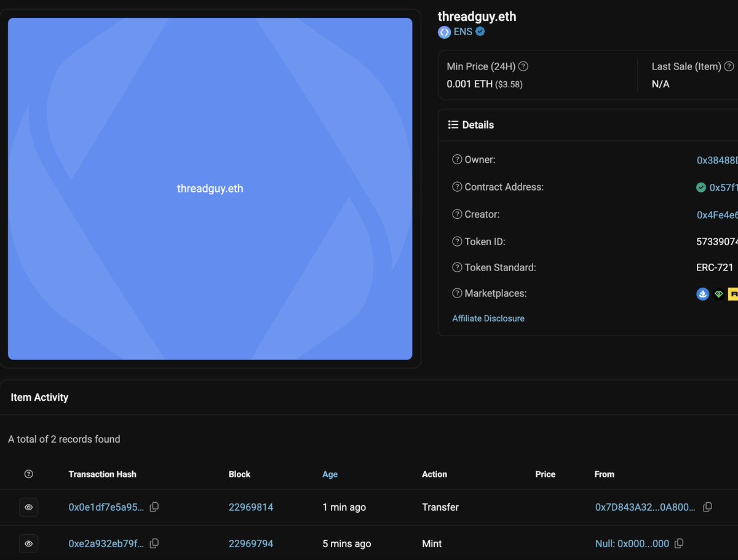Click the help icon beside Marketplaces

(x=457, y=293)
